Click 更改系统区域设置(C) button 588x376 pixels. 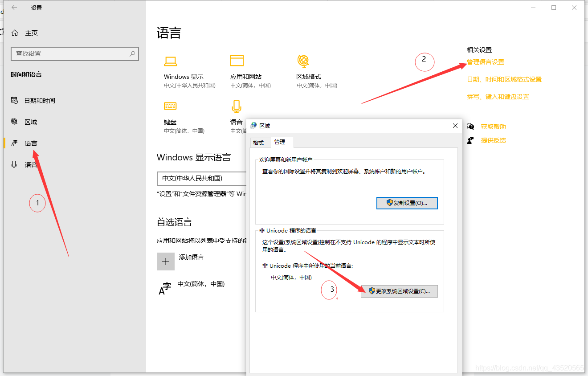399,291
